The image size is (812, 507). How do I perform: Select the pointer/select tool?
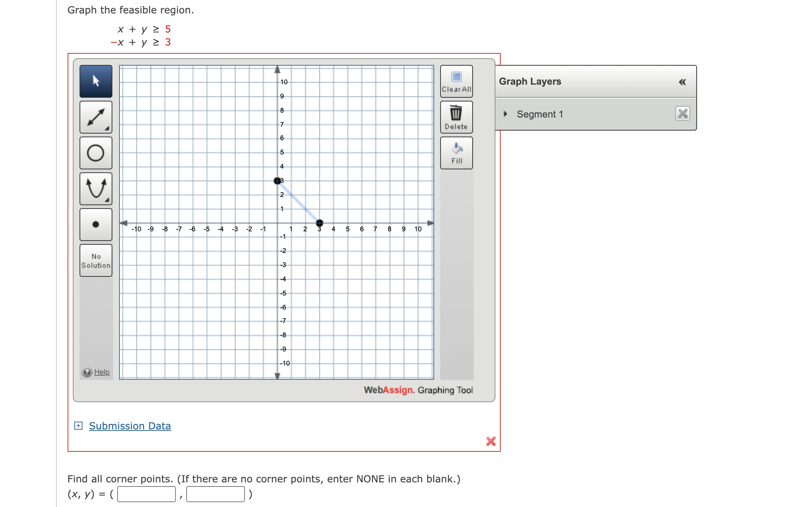pos(96,81)
